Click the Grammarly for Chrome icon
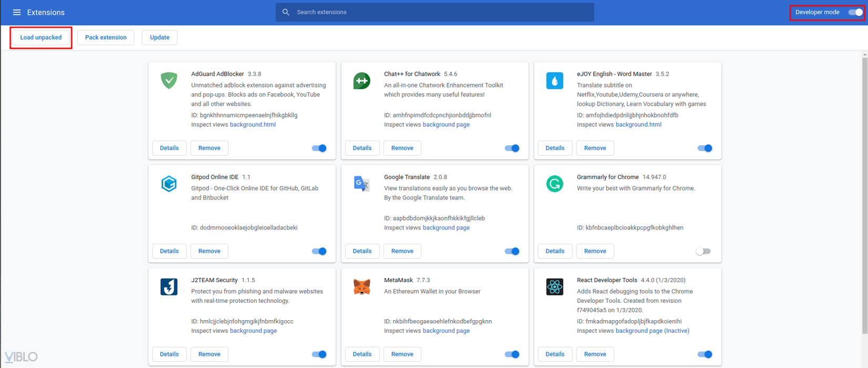 [554, 184]
